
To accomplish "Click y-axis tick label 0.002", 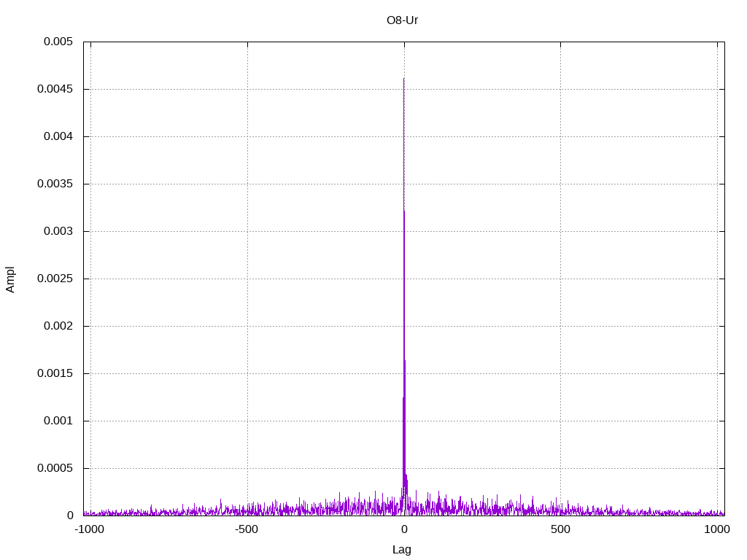I will [x=58, y=326].
